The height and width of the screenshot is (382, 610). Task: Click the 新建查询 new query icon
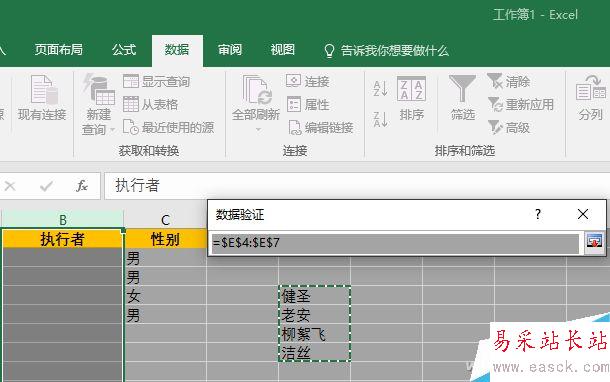[x=98, y=89]
